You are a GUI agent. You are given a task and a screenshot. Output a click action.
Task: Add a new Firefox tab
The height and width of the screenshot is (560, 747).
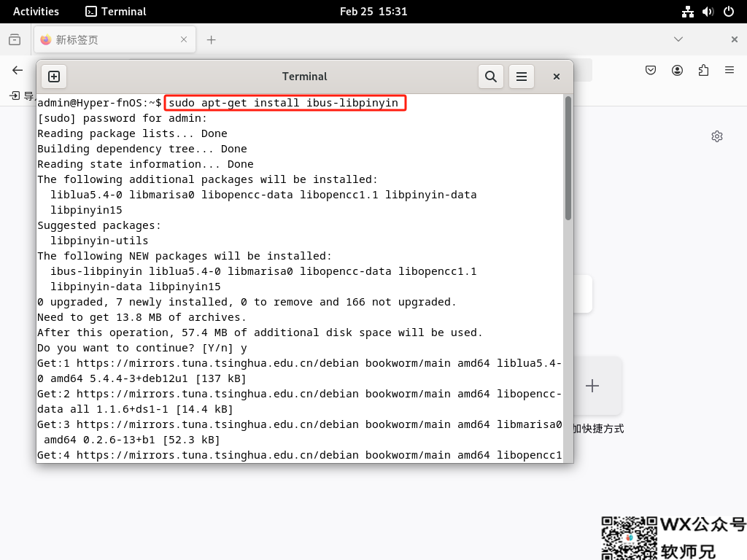(211, 40)
